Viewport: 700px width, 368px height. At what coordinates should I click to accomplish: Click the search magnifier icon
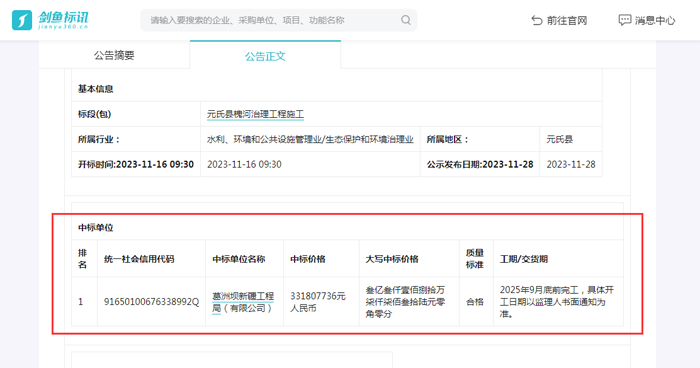point(405,20)
